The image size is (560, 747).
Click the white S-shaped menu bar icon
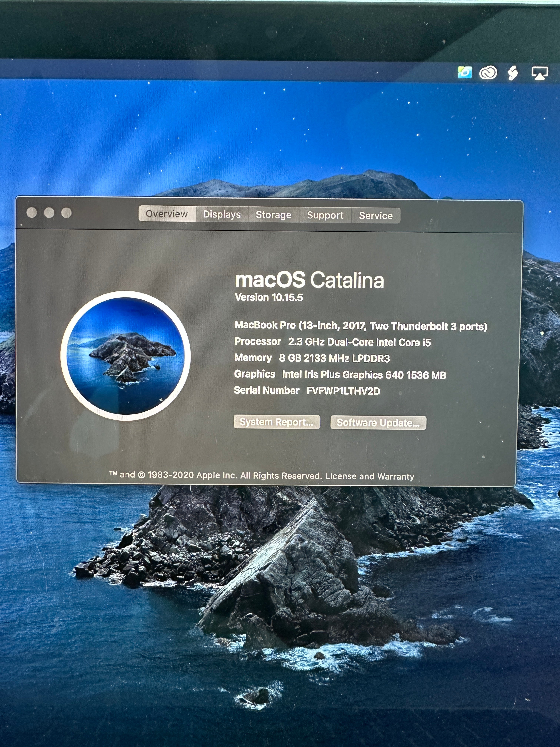[x=513, y=73]
